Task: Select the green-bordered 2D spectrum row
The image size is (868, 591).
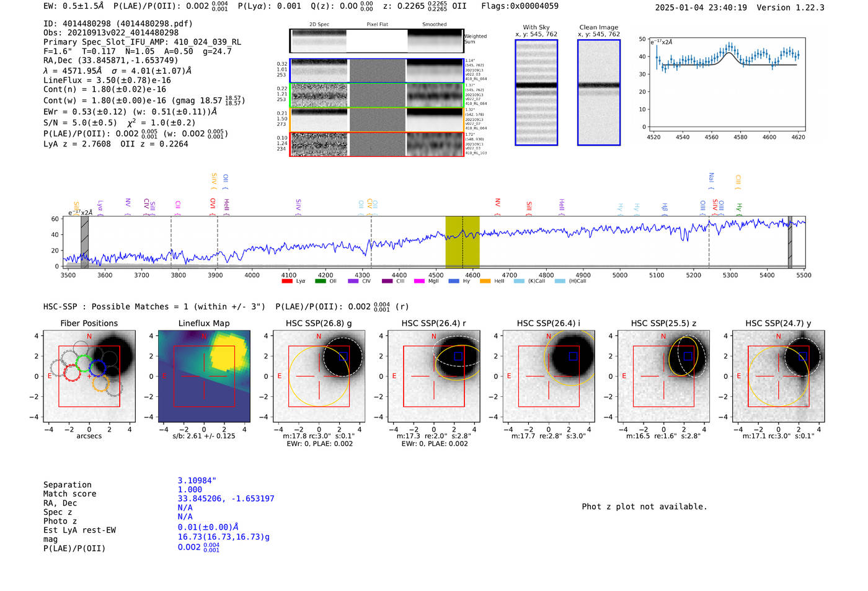Action: coord(376,95)
